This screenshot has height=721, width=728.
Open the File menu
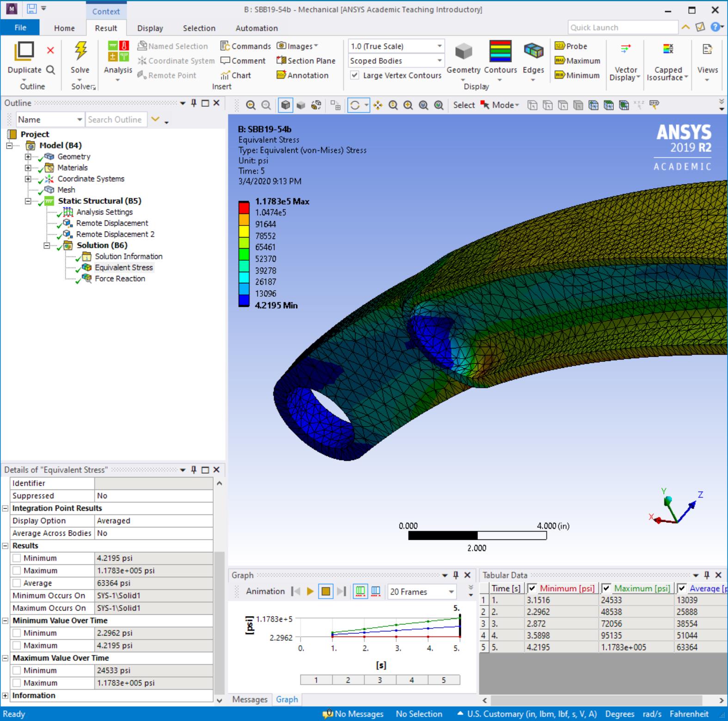click(20, 27)
